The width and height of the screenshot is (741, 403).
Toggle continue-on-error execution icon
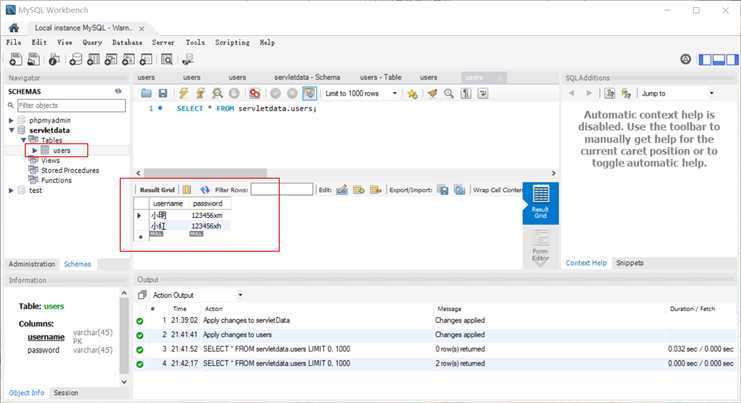(x=255, y=94)
